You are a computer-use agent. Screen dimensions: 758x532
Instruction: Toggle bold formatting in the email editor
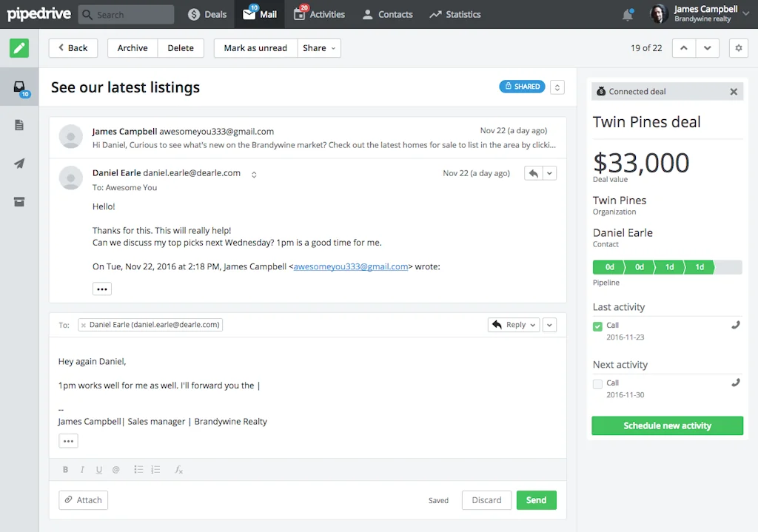[65, 469]
